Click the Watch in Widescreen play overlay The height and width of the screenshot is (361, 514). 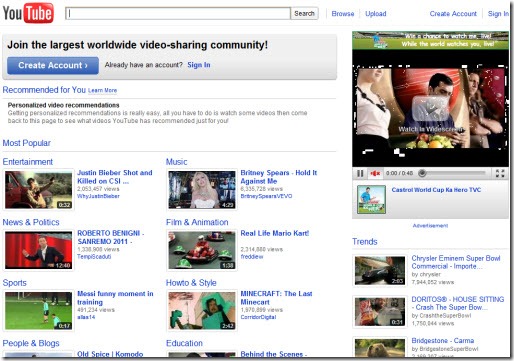pos(430,109)
